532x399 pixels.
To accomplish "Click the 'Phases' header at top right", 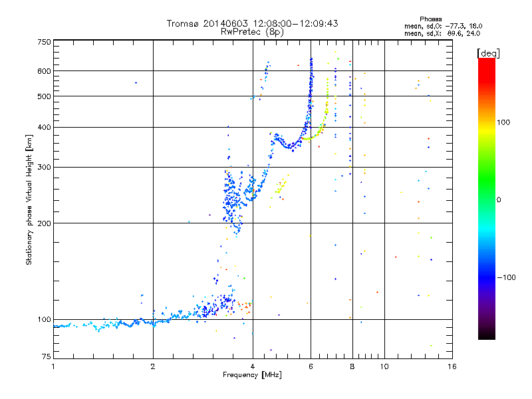I will 430,19.
